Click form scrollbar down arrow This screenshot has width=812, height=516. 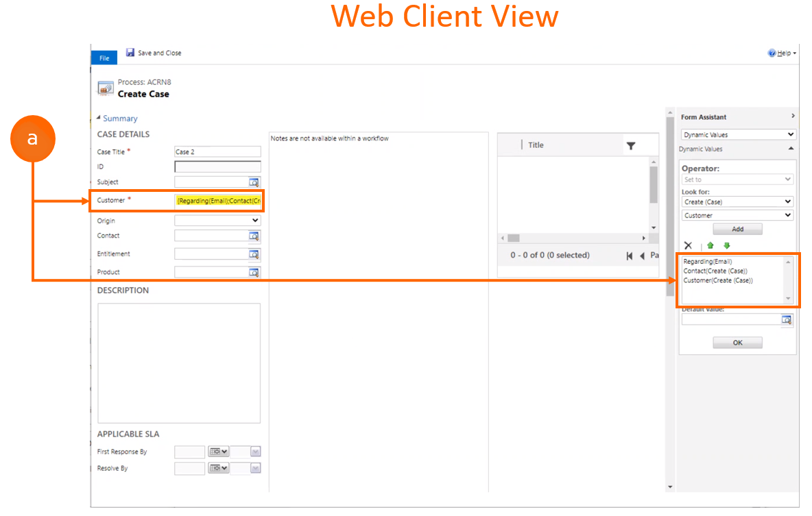click(x=670, y=487)
